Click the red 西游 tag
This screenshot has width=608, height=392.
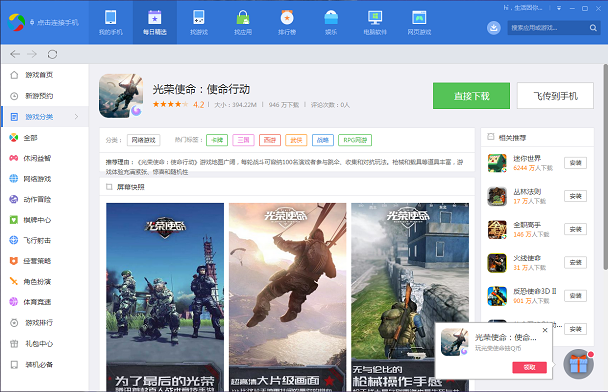269,140
